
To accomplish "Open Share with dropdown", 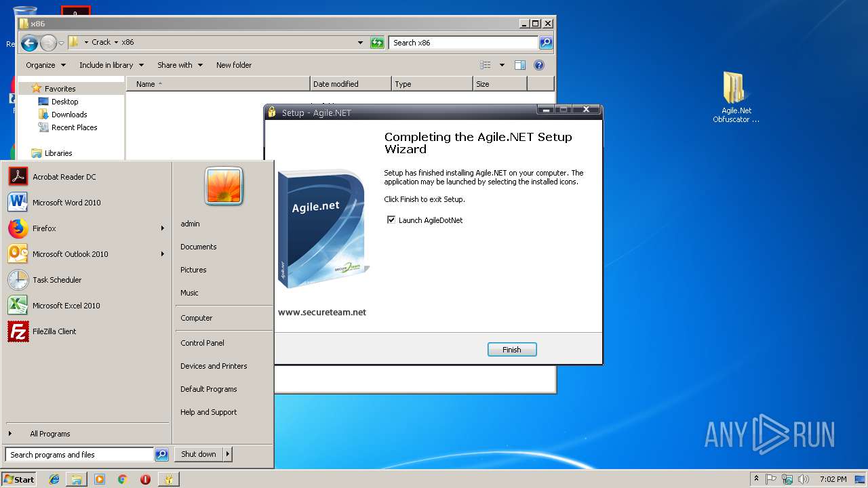I will coord(180,65).
